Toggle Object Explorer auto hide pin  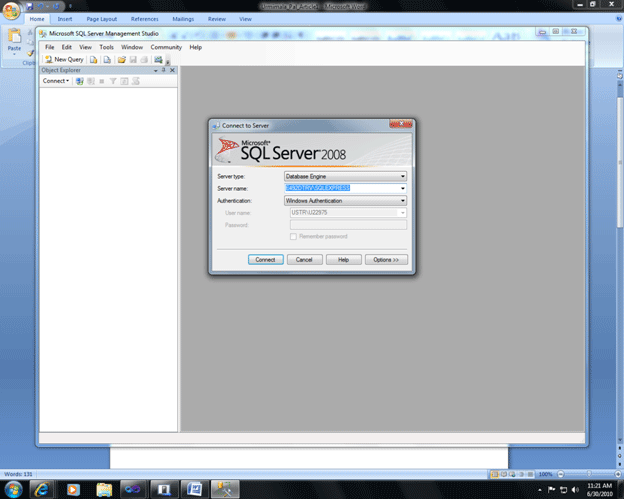pyautogui.click(x=164, y=70)
